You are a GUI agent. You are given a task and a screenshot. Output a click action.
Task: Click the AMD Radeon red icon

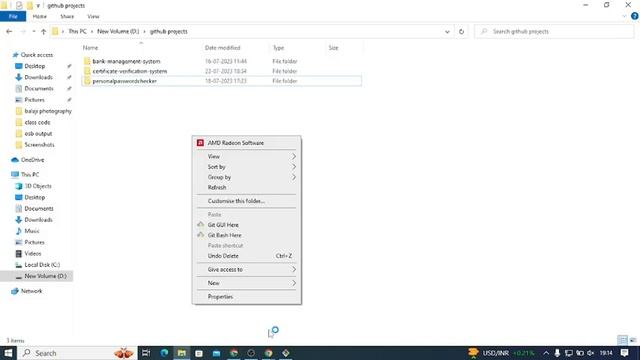pos(200,143)
